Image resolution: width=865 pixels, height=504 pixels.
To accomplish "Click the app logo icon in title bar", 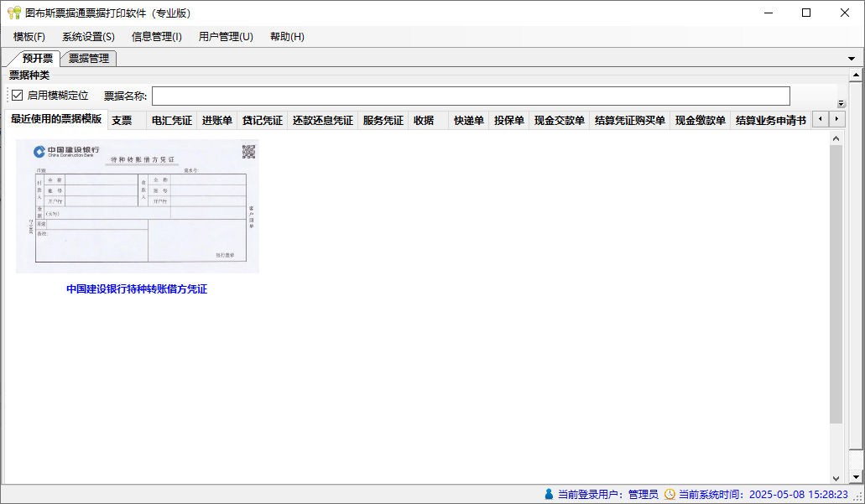I will pos(13,13).
